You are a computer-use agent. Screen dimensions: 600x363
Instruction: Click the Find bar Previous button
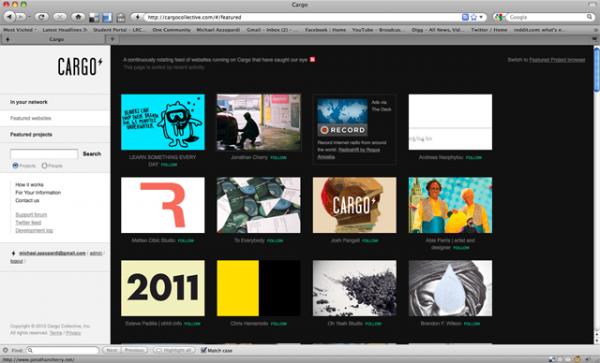pyautogui.click(x=134, y=350)
